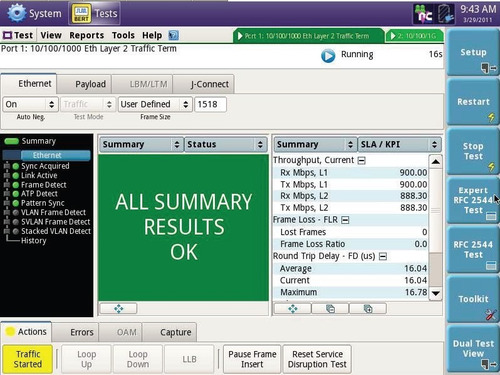Open the Reports menu

pos(87,35)
